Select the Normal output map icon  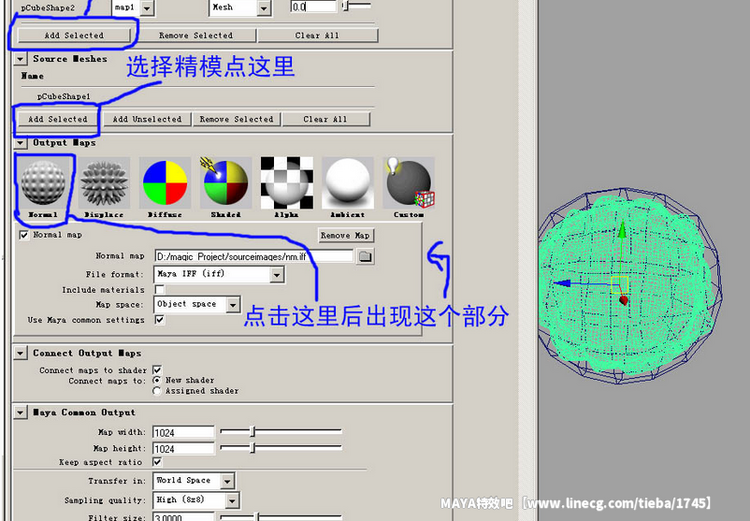[x=44, y=183]
